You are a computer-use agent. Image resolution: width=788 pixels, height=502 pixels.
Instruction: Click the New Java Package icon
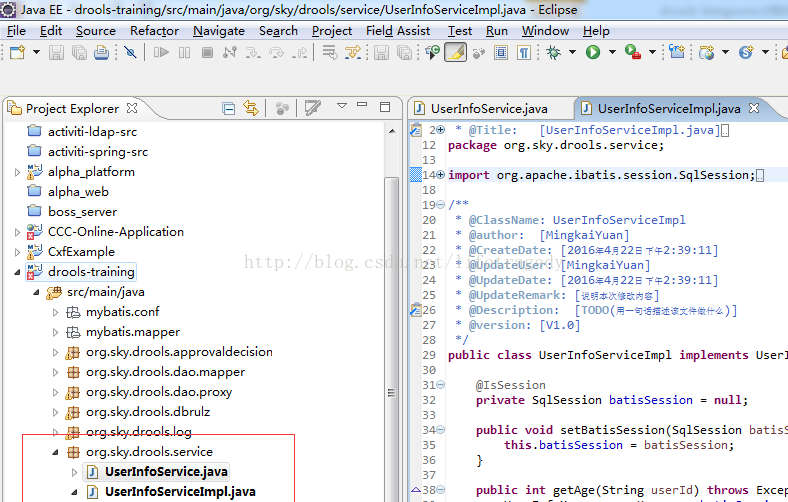click(x=677, y=52)
